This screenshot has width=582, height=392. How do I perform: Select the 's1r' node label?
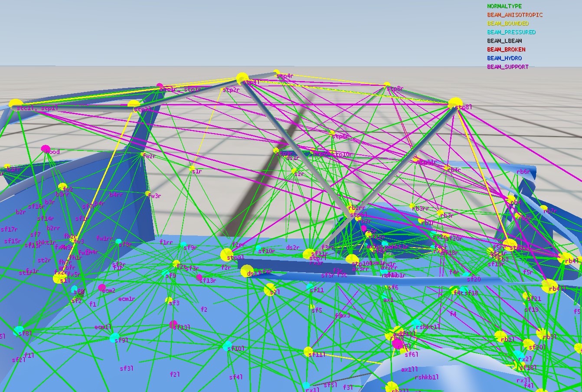197,171
